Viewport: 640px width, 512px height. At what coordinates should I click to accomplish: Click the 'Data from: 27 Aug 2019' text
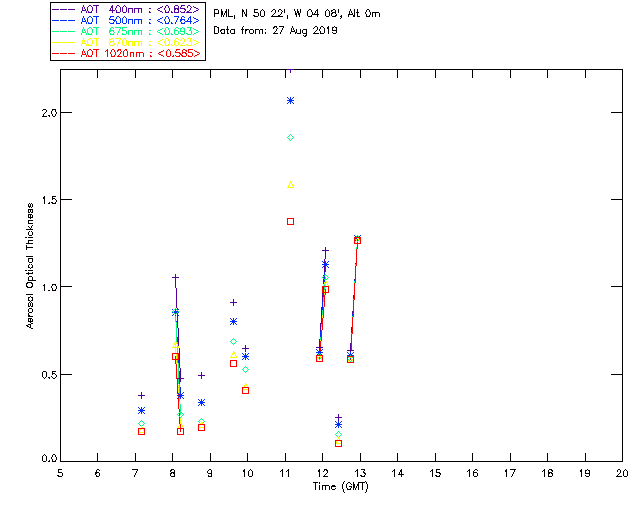coord(275,31)
